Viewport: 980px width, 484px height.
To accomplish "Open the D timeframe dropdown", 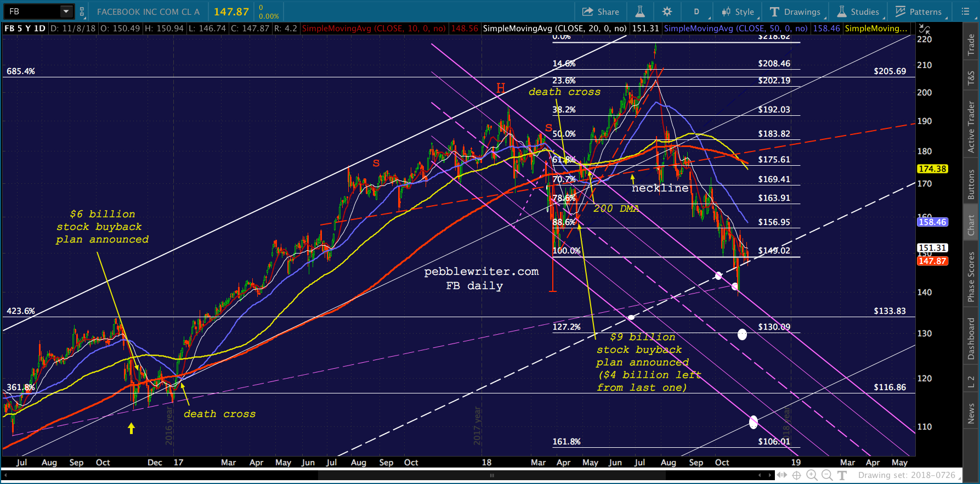I will [x=698, y=12].
